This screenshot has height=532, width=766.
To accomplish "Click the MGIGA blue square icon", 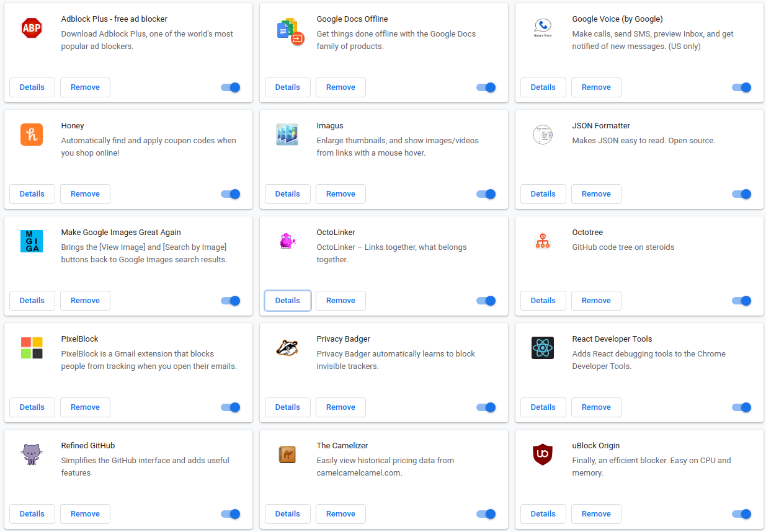I will (32, 241).
